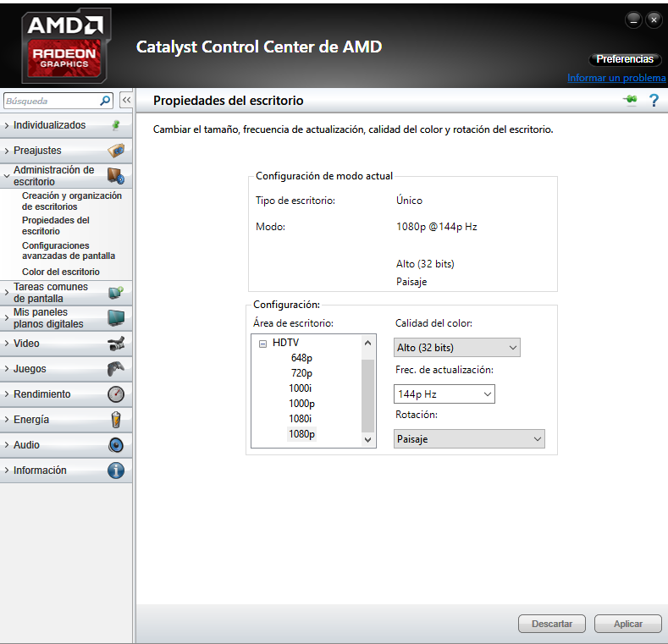Click the Juegos gamepad icon
This screenshot has height=644, width=668.
tap(116, 368)
